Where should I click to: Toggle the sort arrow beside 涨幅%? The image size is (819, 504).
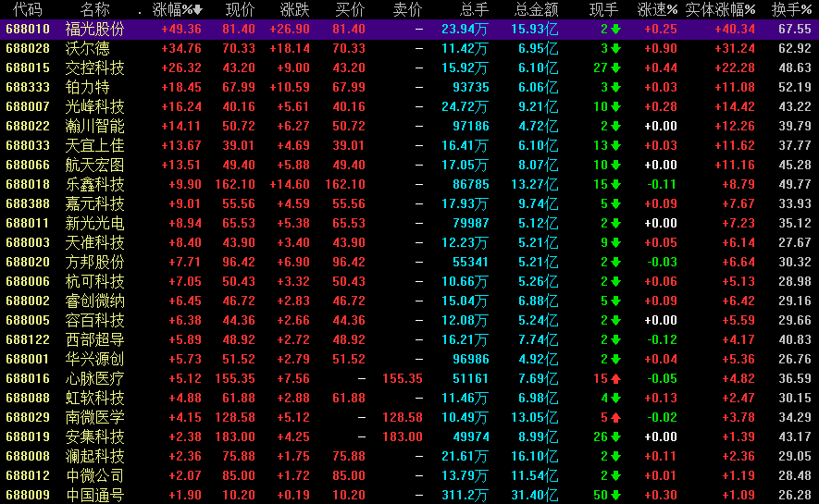(198, 10)
